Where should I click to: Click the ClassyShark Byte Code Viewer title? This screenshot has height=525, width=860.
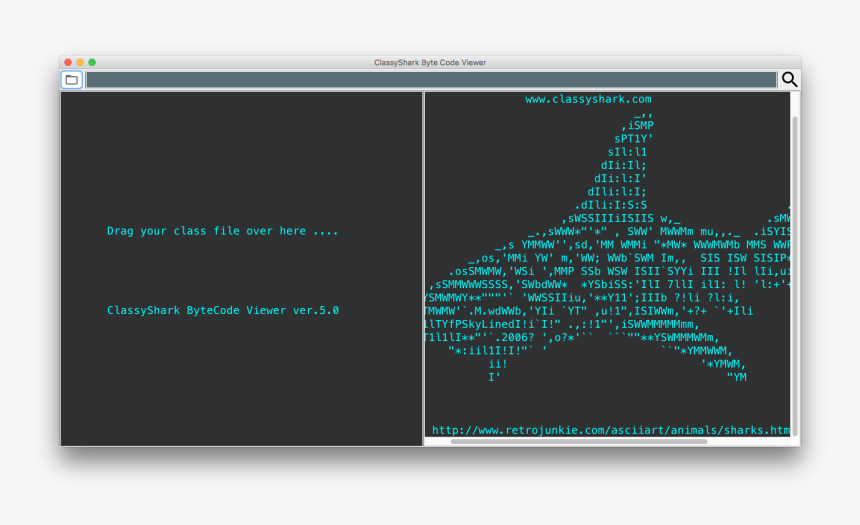click(x=430, y=62)
